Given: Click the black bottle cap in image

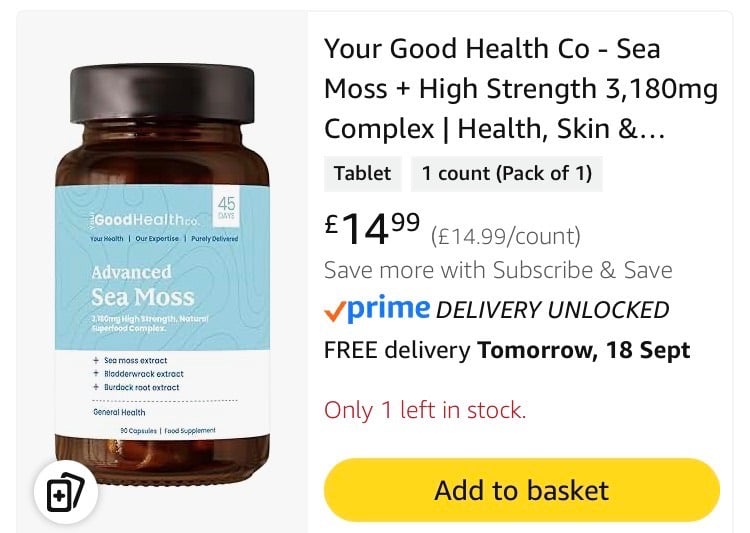Looking at the screenshot, I should 162,93.
